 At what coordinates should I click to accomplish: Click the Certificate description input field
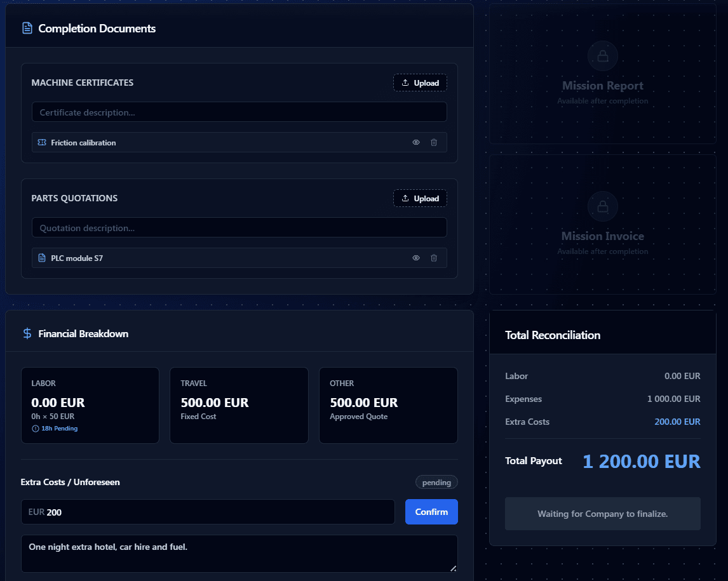tap(239, 112)
